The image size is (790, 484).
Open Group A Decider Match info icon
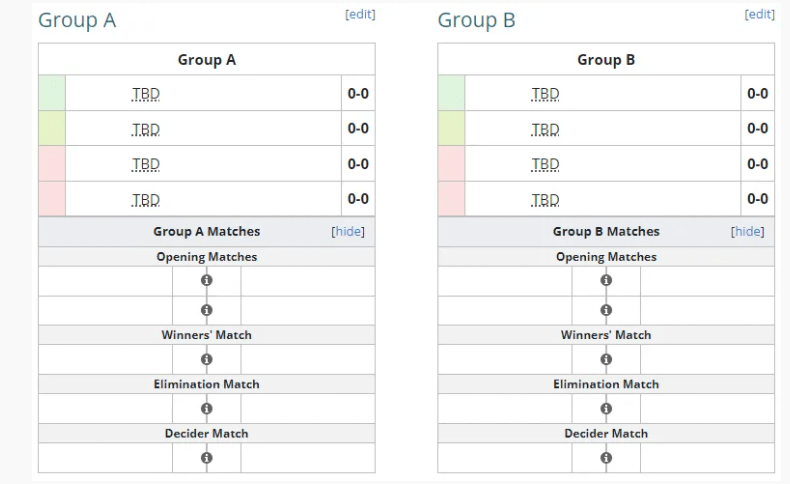click(207, 458)
